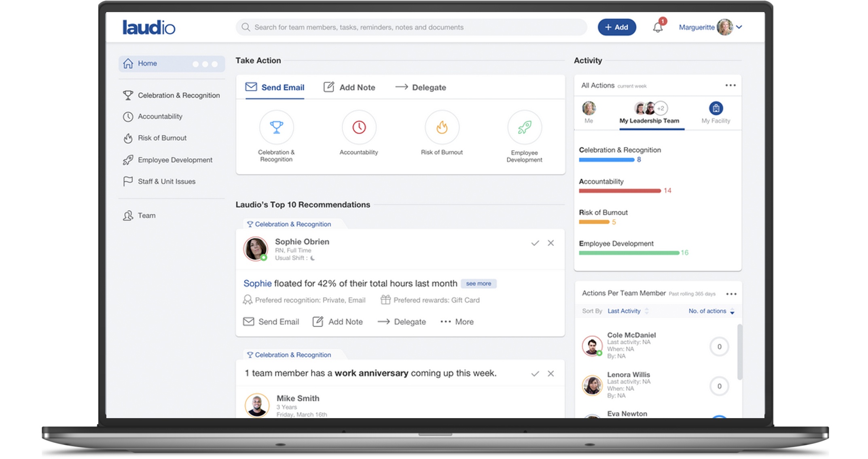Click the Eva Newton row

pyautogui.click(x=657, y=414)
